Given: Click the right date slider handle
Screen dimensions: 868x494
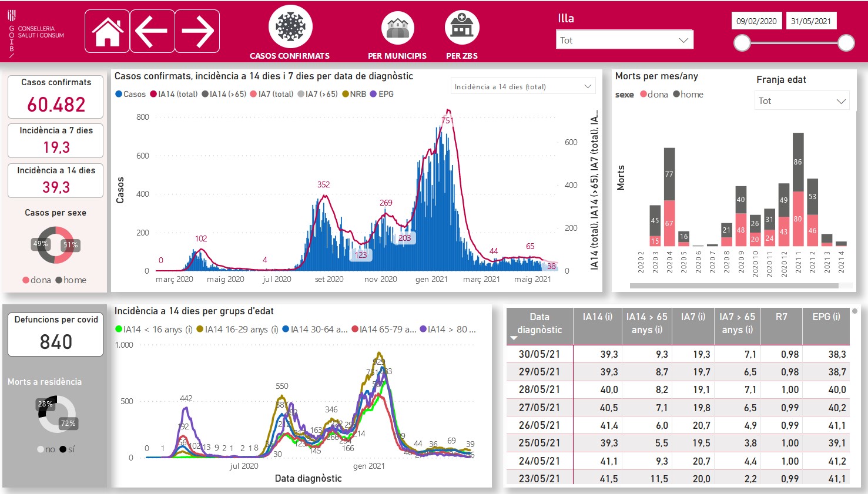Looking at the screenshot, I should coord(846,42).
